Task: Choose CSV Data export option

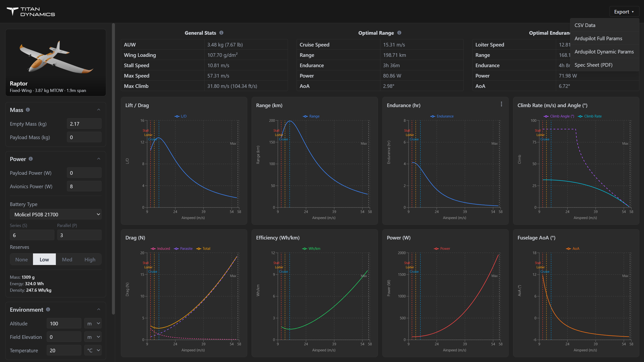Action: coord(605,25)
